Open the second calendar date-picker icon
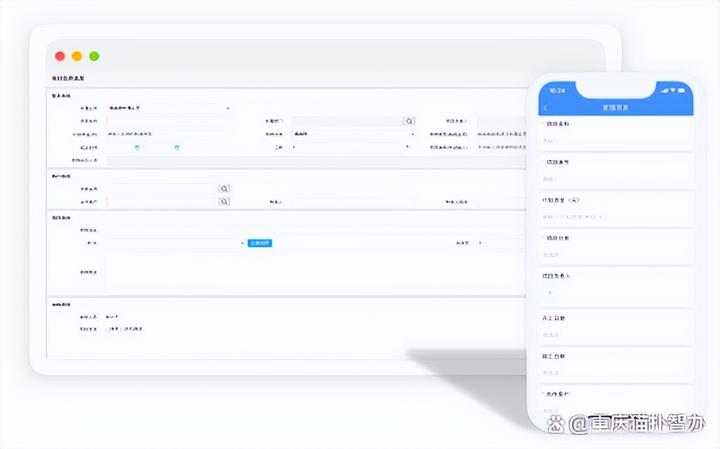Screen dimensions: 720x449 pos(177,147)
